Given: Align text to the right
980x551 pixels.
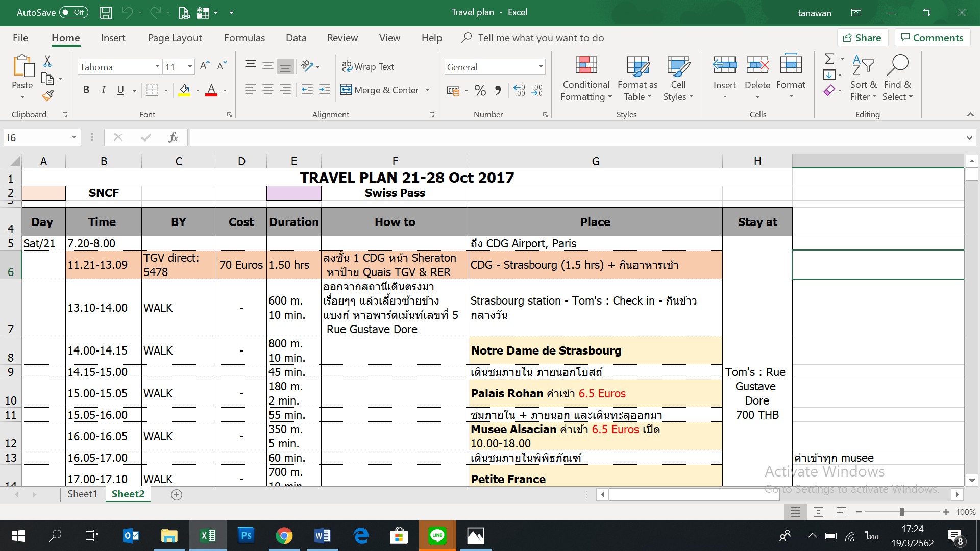Looking at the screenshot, I should click(285, 90).
